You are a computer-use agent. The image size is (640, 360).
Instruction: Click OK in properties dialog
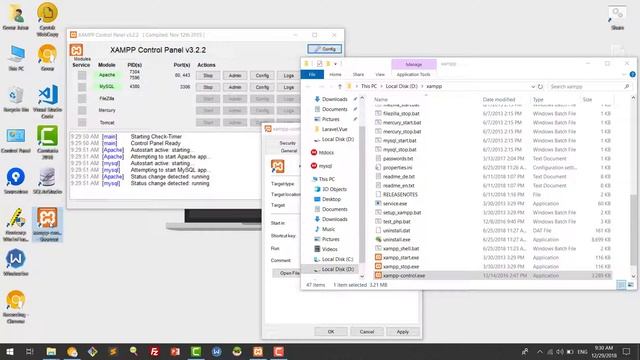[331, 331]
